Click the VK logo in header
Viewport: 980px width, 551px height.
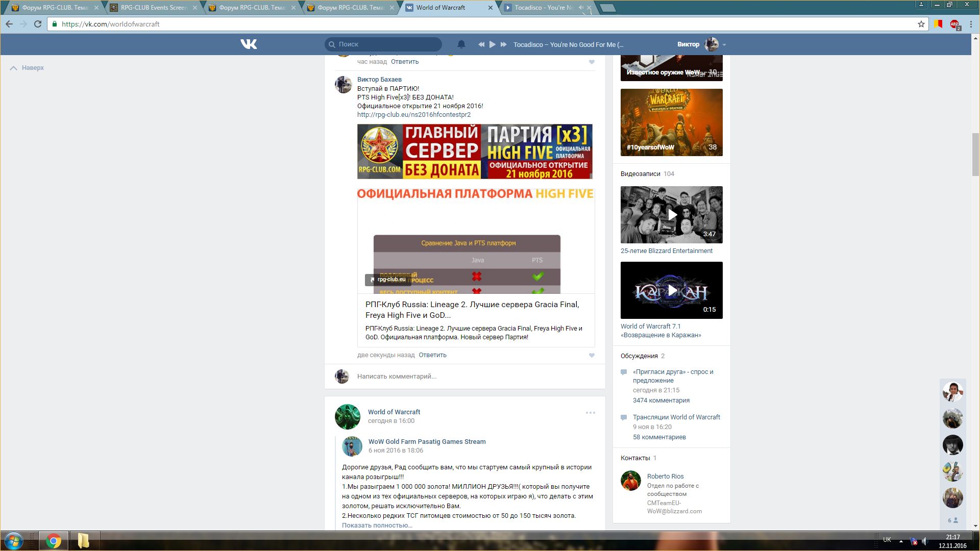(249, 44)
